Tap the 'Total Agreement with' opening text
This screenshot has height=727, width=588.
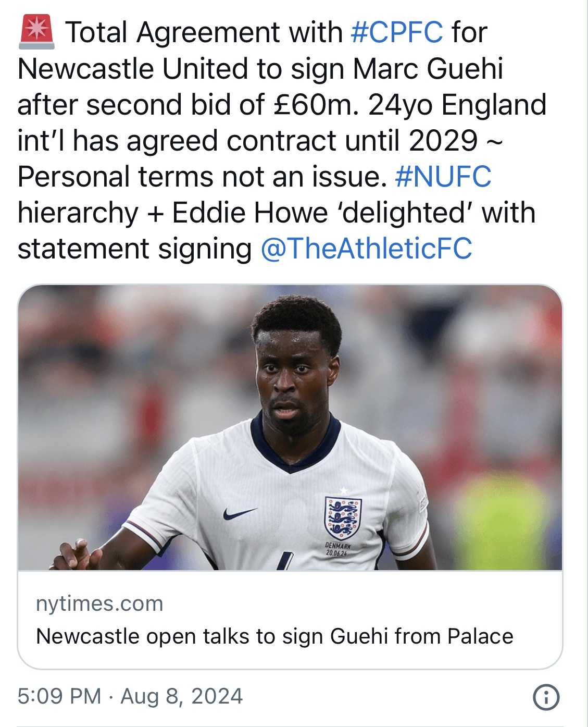[x=204, y=32]
